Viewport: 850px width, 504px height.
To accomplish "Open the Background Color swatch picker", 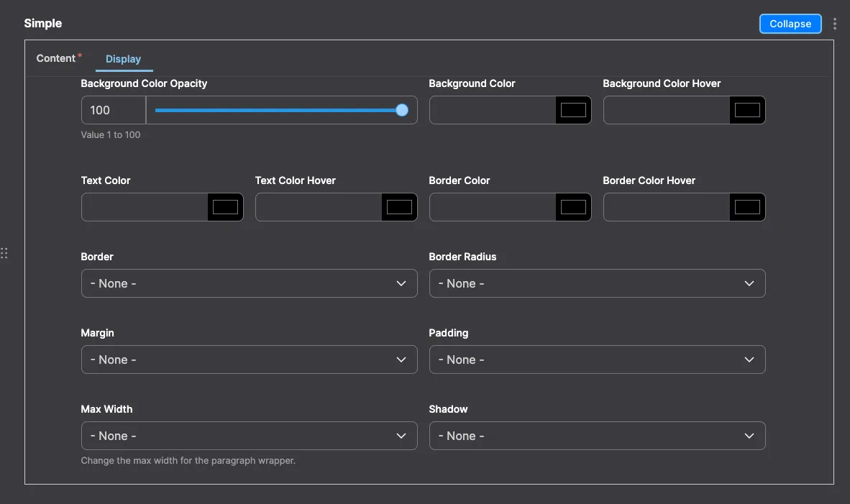I will coord(573,110).
